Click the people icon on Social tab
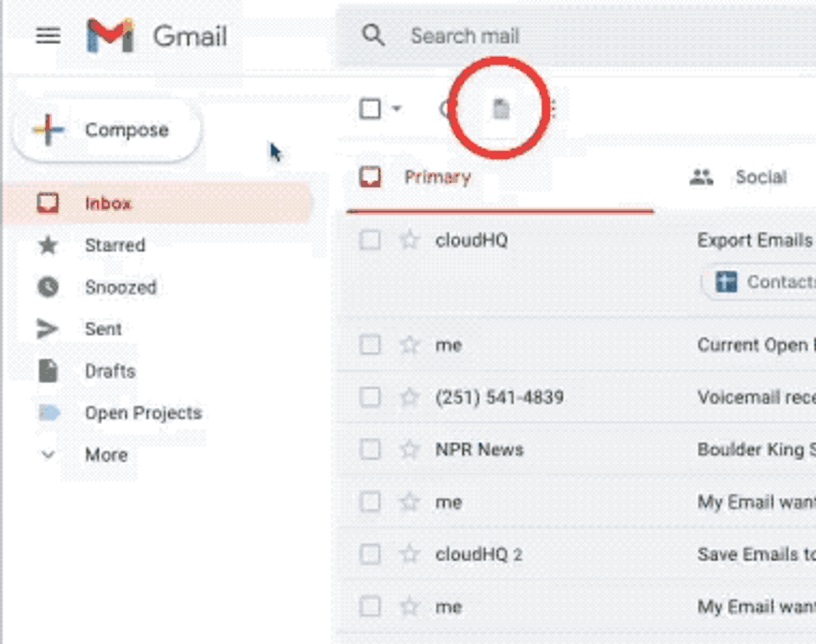Image resolution: width=816 pixels, height=644 pixels. pos(701,178)
